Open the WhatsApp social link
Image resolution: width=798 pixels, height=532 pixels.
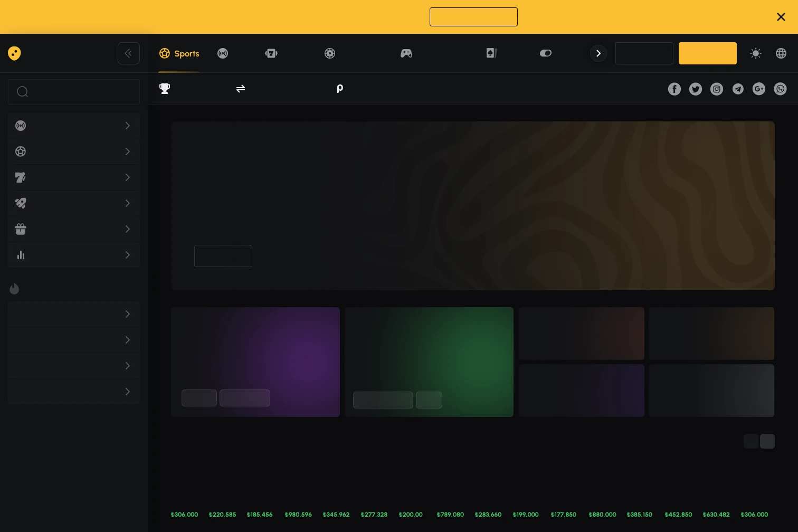(x=780, y=89)
